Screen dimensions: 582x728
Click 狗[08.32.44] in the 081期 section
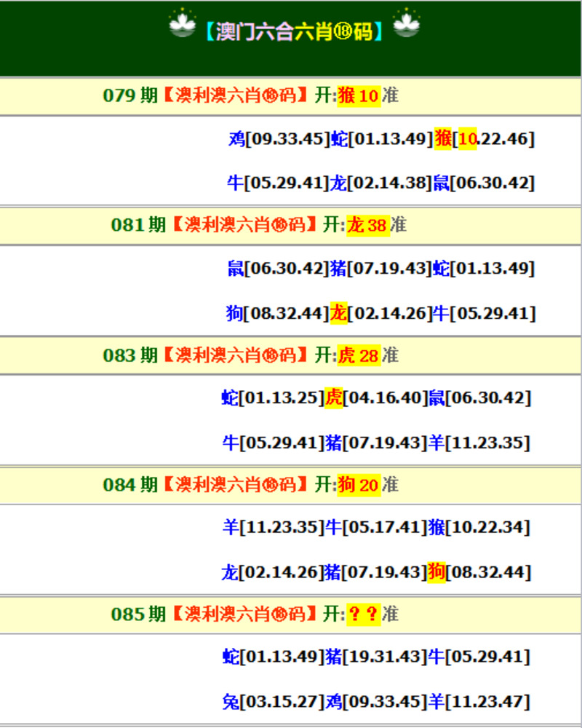277,313
